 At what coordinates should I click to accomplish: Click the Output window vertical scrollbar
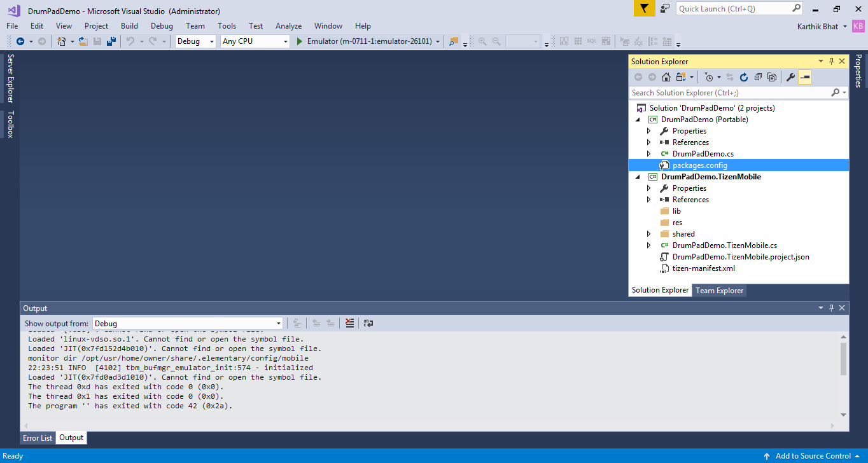(x=843, y=360)
